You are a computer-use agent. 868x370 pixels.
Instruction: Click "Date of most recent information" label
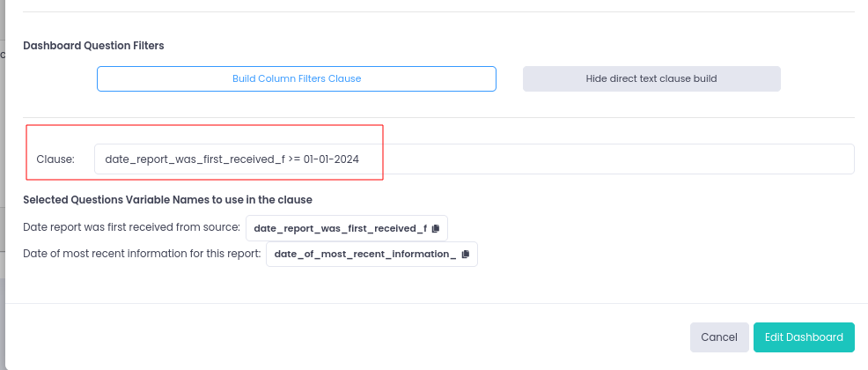pos(142,254)
